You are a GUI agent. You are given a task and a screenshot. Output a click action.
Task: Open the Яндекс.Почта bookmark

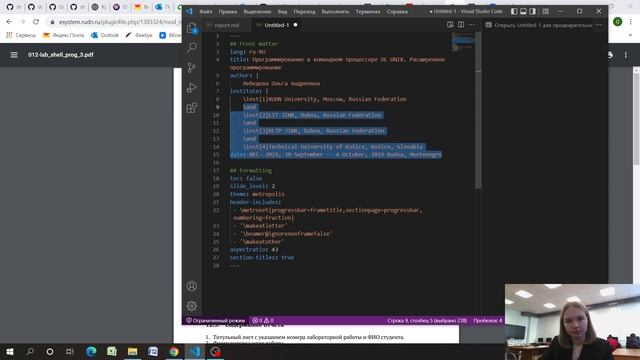[x=63, y=36]
